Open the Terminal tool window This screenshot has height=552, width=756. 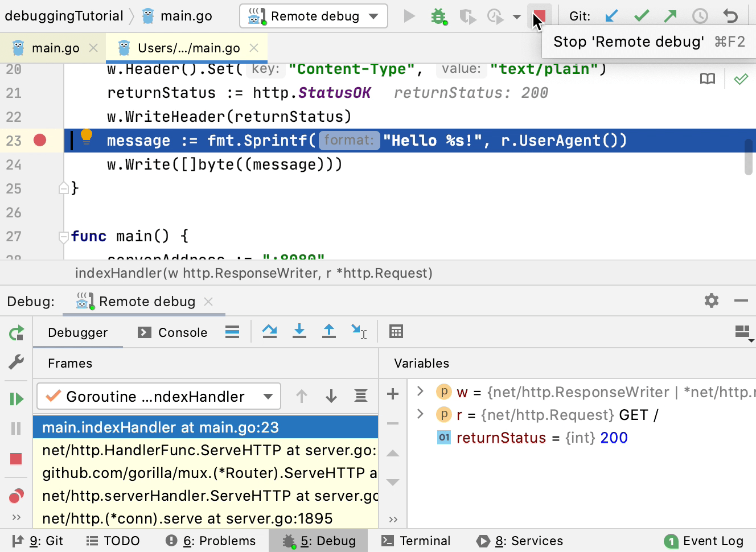416,541
